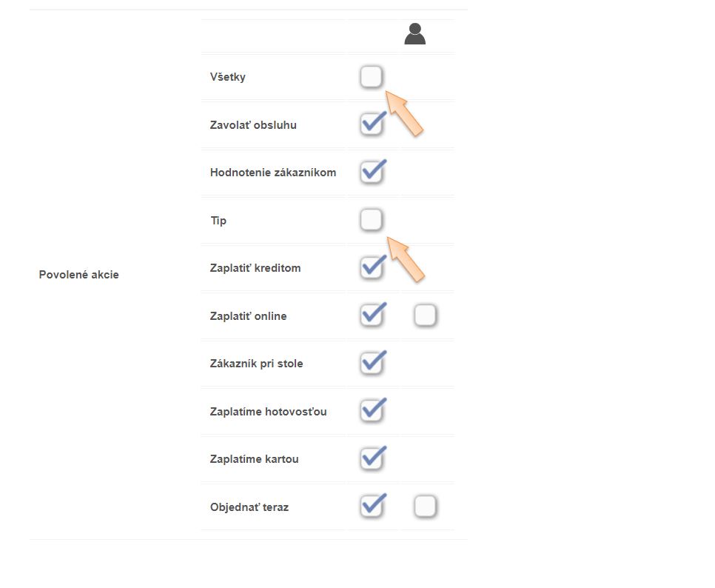Click the Objednať teraz label text

249,507
